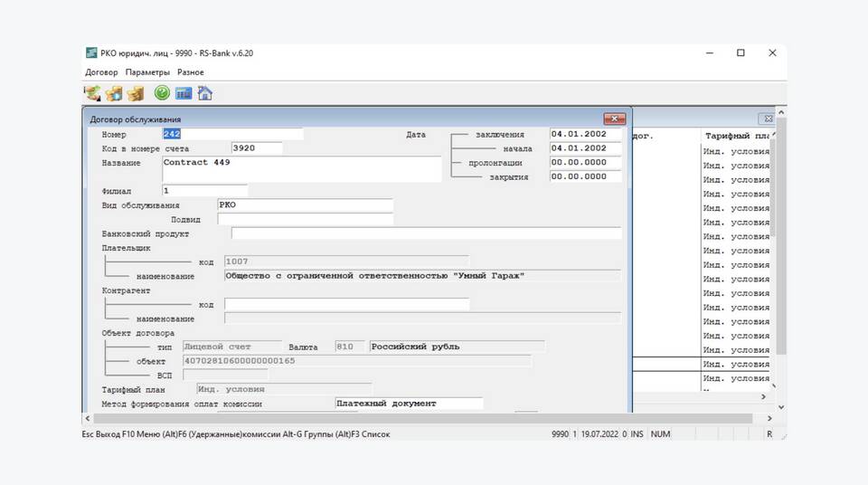The image size is (868, 485).
Task: Open help via green question mark icon
Action: point(162,93)
